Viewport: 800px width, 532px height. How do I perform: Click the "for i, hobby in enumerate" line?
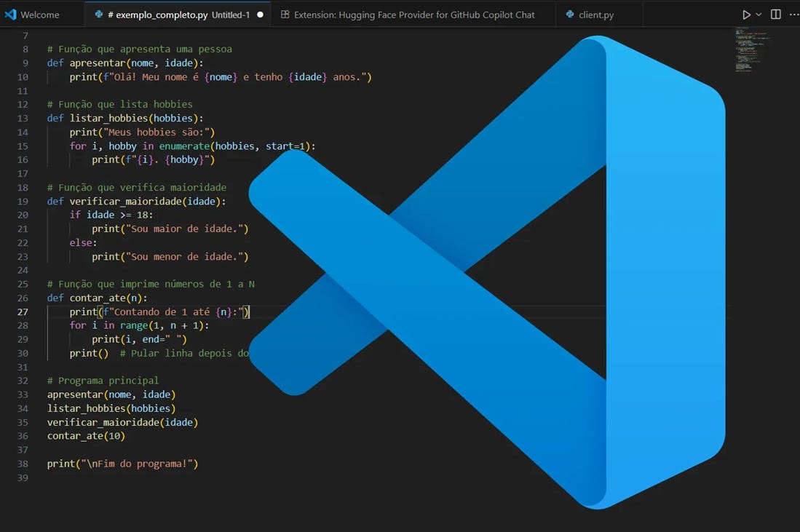(192, 146)
